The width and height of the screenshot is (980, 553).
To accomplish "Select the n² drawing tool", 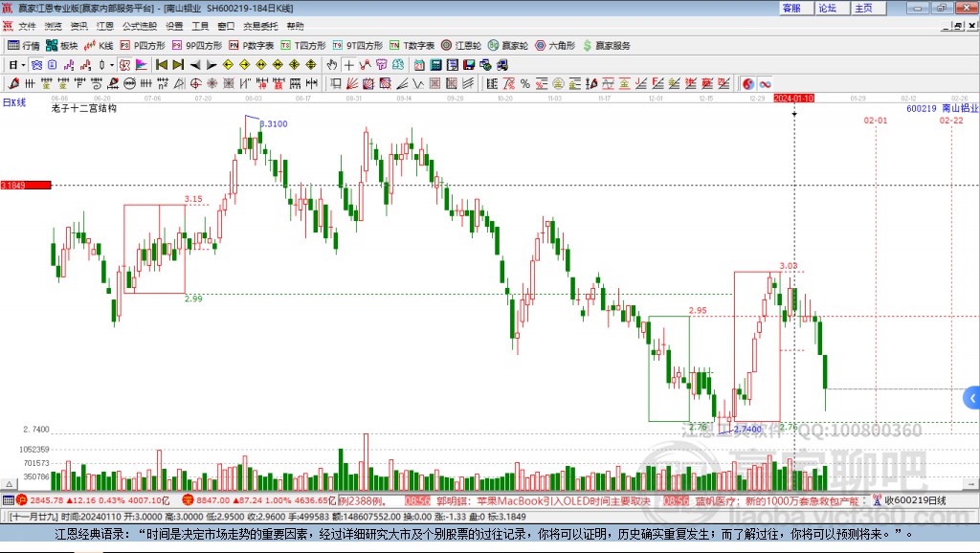I will [163, 84].
